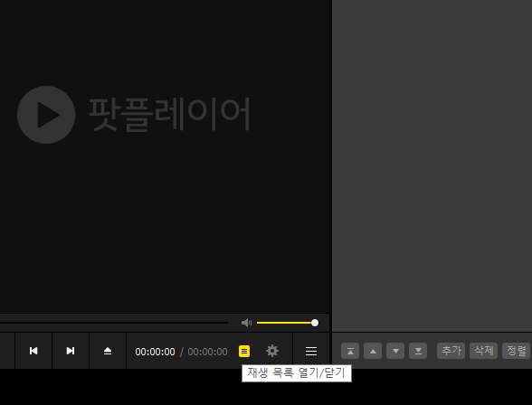Click the 삭제 playlist button
The image size is (532, 405).
[483, 351]
